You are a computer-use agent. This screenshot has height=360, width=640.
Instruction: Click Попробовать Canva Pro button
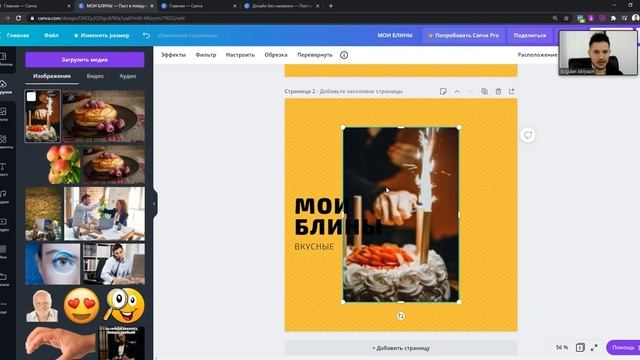pyautogui.click(x=463, y=36)
